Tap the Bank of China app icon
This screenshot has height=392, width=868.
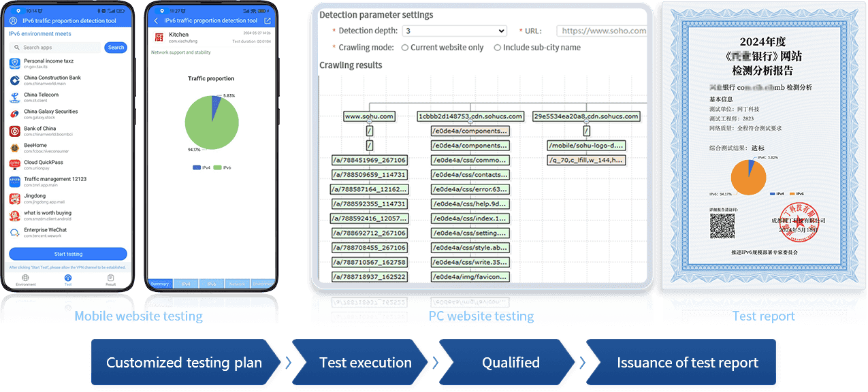[15, 131]
